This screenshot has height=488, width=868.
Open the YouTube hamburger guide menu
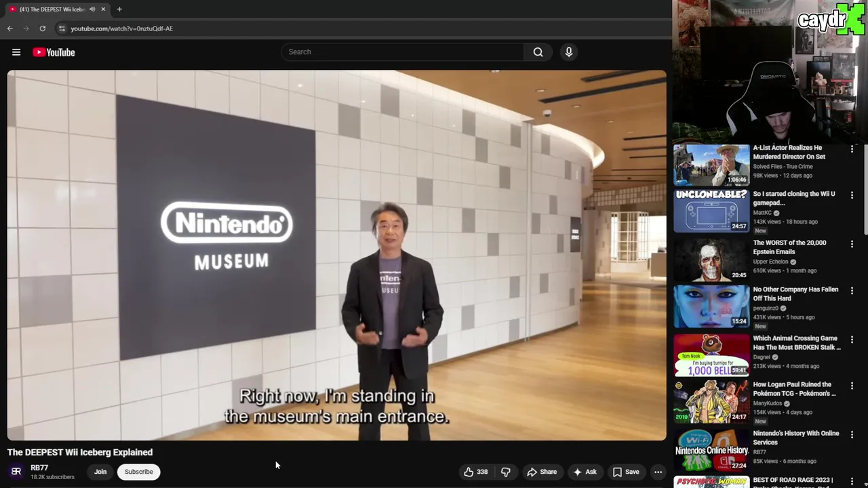coord(16,52)
